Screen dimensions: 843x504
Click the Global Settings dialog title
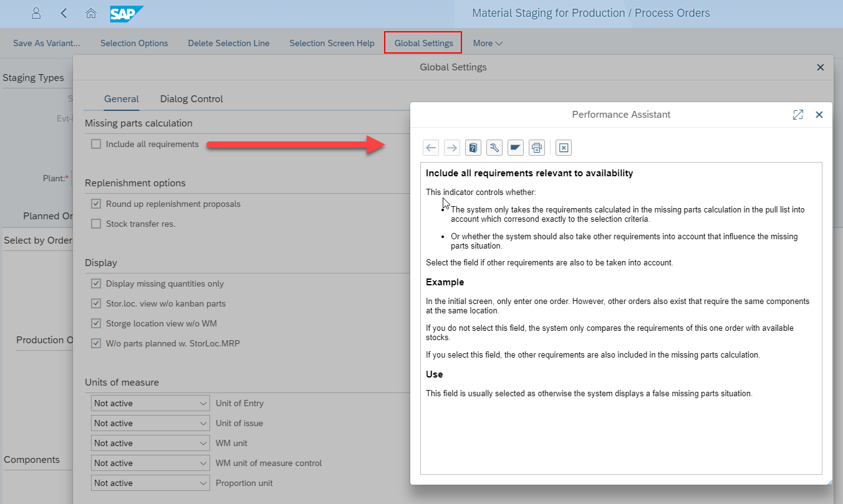[x=453, y=67]
